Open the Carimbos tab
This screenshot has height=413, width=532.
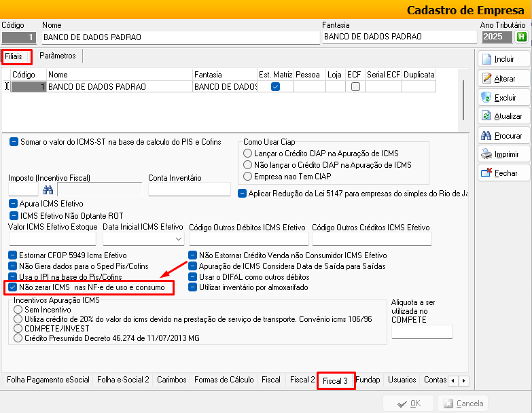(x=172, y=380)
